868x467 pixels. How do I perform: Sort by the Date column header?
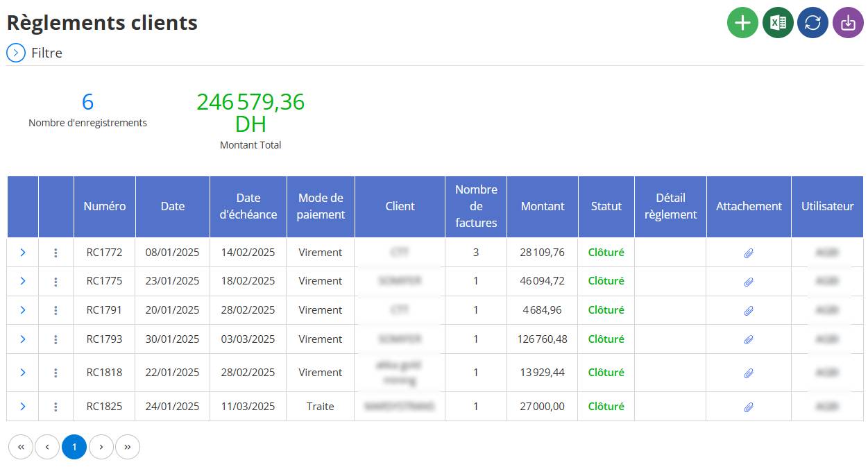(x=173, y=206)
